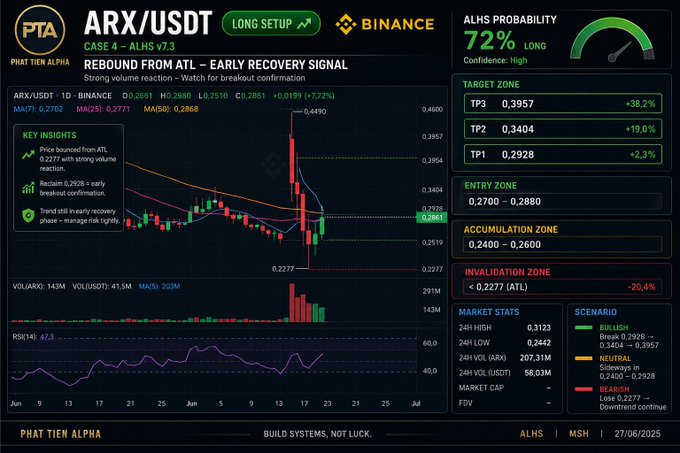680x453 pixels.
Task: Click the 'VOL(USDT): 41,5M' label
Action: [102, 286]
